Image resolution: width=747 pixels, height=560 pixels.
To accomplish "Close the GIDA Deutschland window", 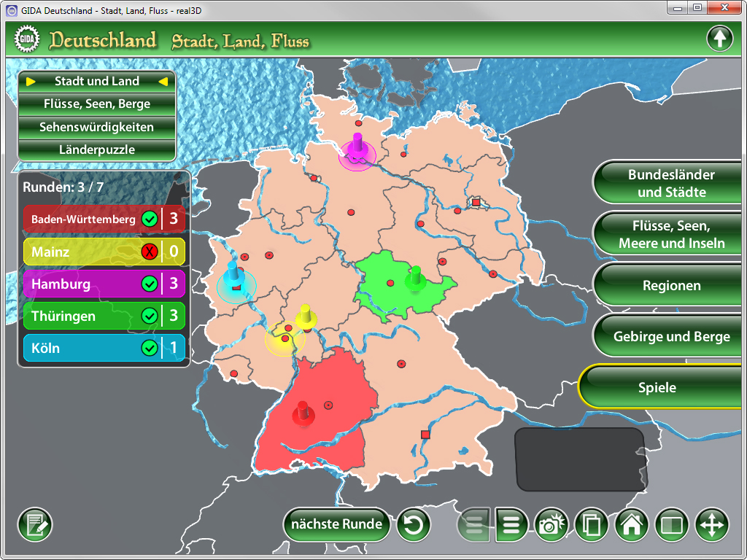I will coord(724,8).
